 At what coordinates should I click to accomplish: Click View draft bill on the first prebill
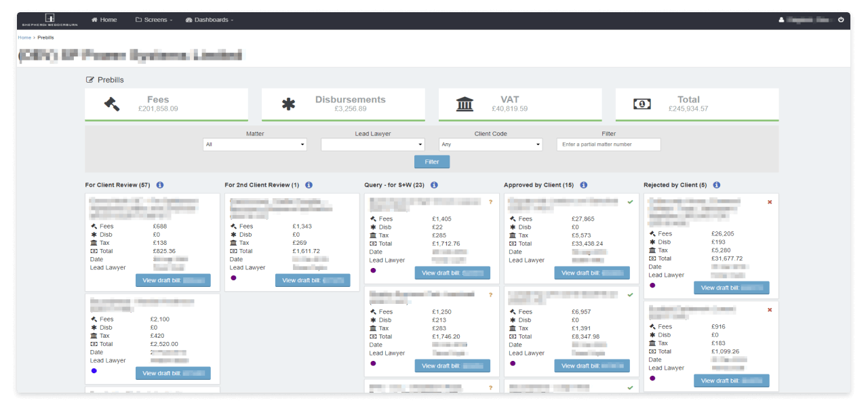(x=174, y=280)
